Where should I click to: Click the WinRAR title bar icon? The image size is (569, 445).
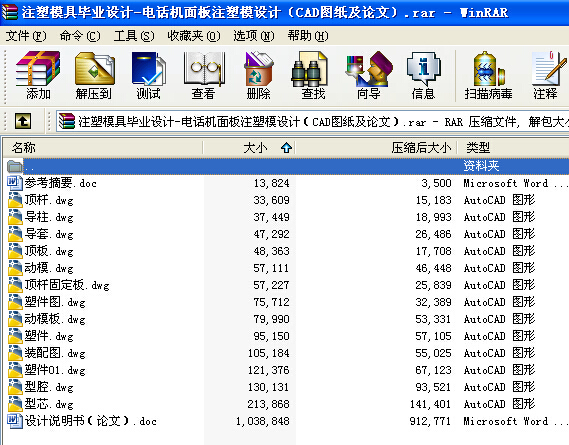pyautogui.click(x=9, y=12)
